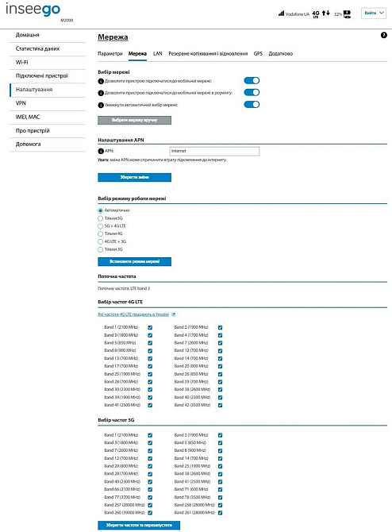The width and height of the screenshot is (392, 532).
Task: Select the Тільки 4G radio option
Action: (100, 233)
